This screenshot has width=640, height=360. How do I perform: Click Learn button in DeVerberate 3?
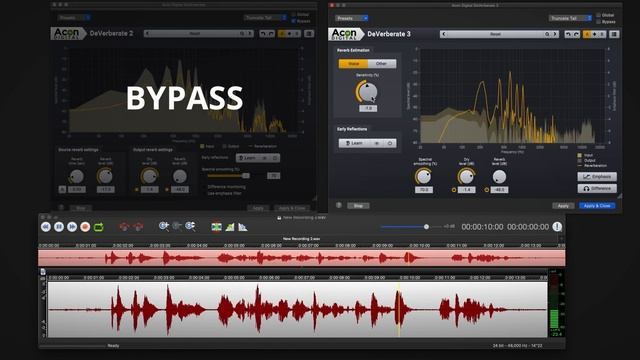click(x=354, y=143)
